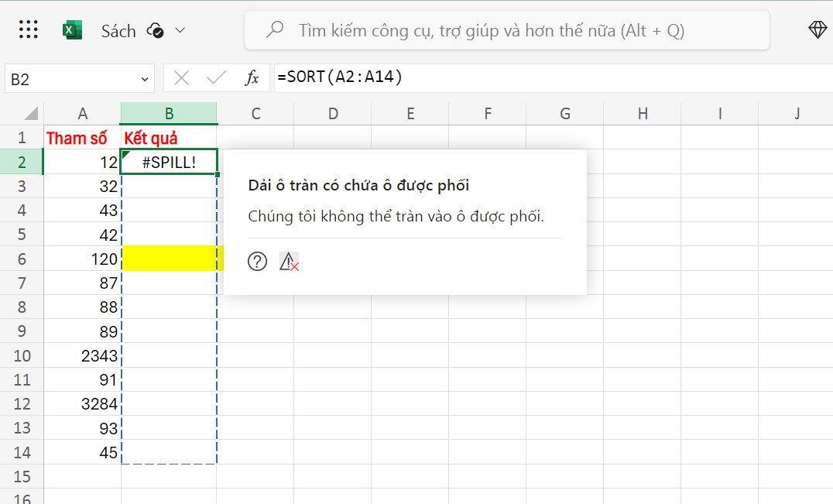Open the Name Box dropdown arrow

pos(145,79)
